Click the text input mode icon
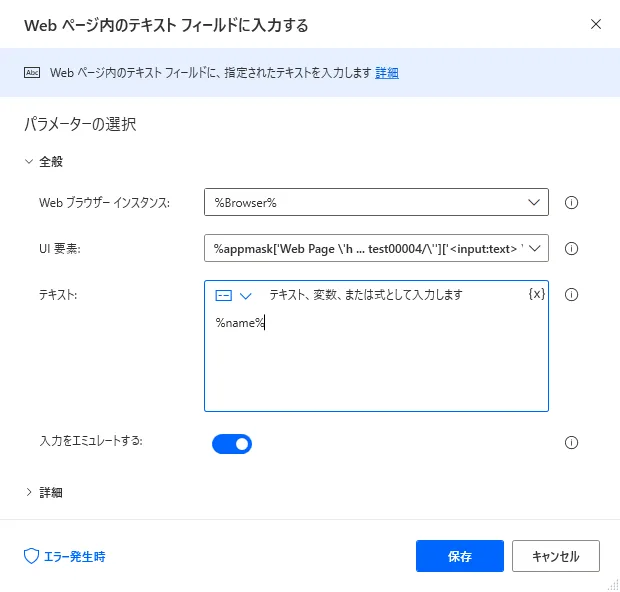The width and height of the screenshot is (620, 592). point(224,296)
